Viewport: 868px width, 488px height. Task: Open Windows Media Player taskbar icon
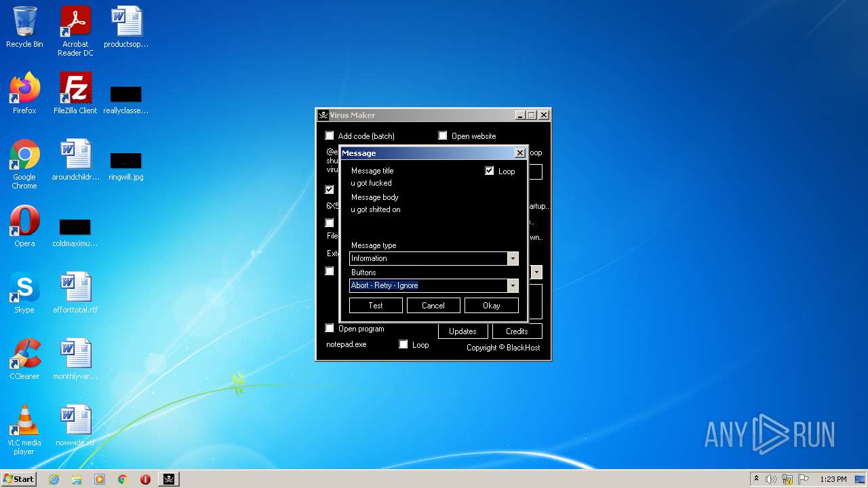tap(100, 479)
